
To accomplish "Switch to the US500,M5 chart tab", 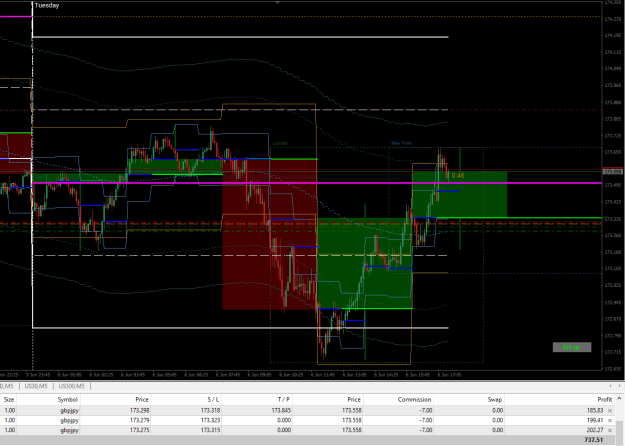I will (x=72, y=386).
